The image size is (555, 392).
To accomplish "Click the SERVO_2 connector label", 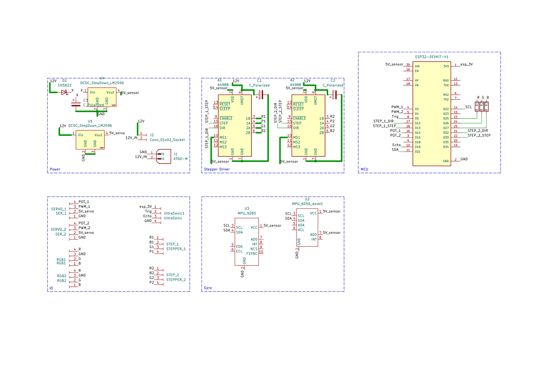I will click(x=58, y=229).
